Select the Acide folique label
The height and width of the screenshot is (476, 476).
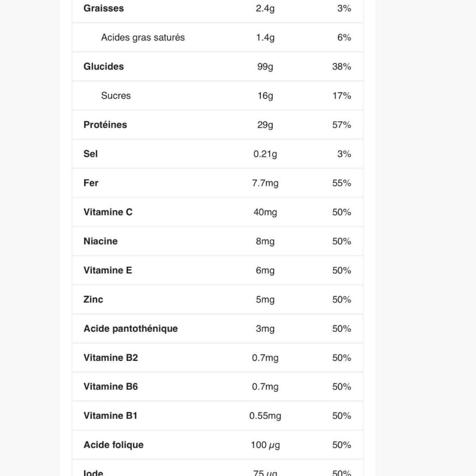[113, 445]
